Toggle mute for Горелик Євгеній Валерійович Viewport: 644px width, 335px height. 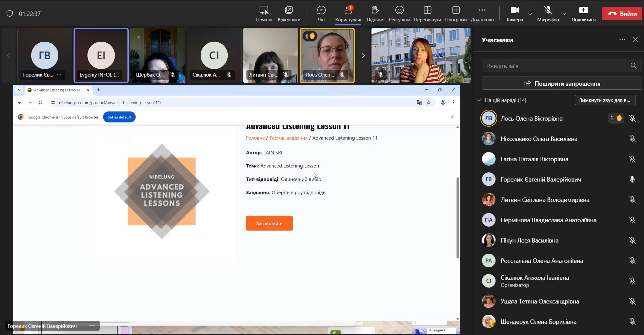[x=632, y=180]
